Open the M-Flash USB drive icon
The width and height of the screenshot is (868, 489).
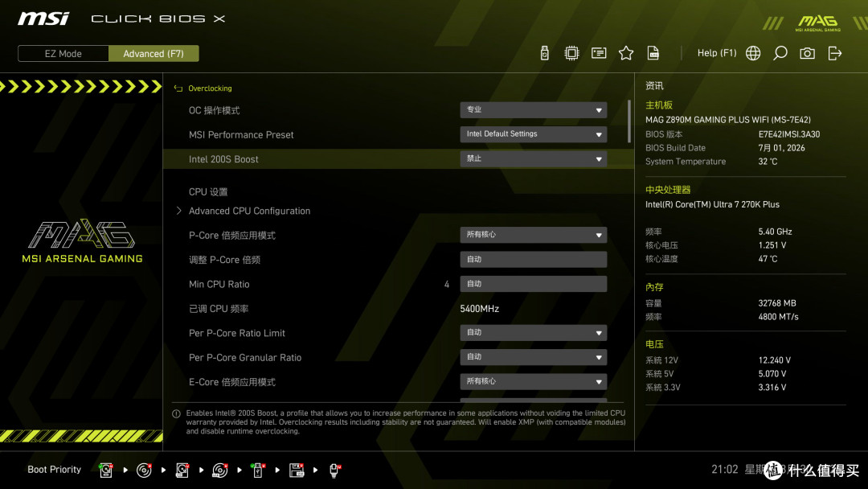tap(545, 53)
